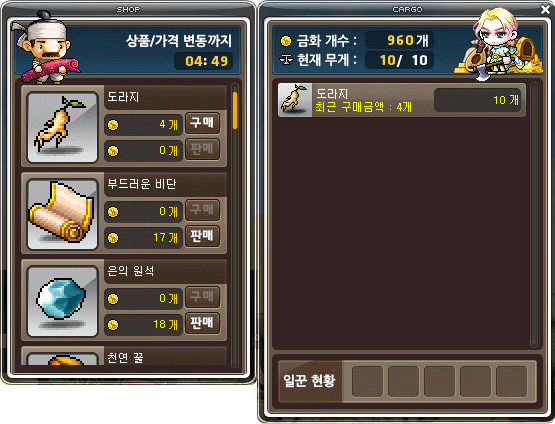Click the cargo list scrollbar track
The image size is (555, 424).
tap(534, 215)
